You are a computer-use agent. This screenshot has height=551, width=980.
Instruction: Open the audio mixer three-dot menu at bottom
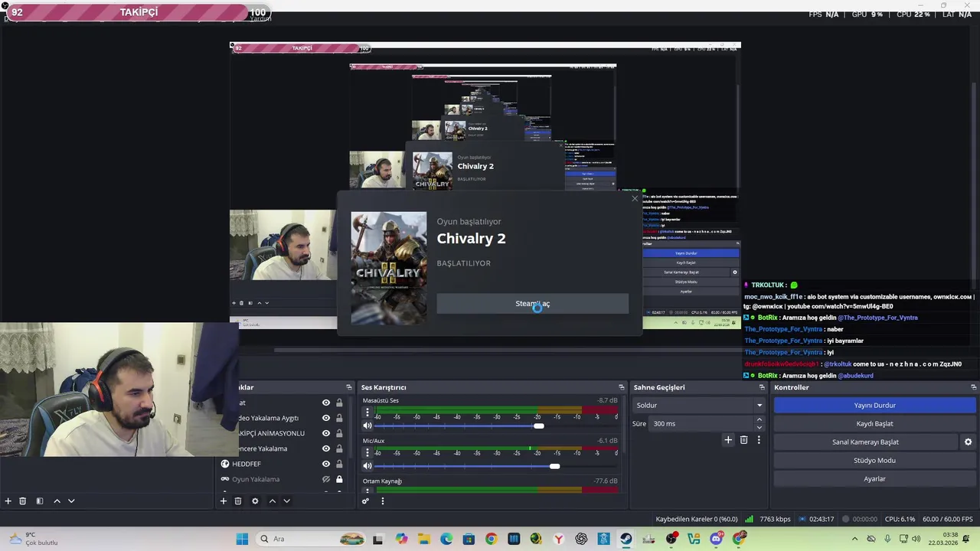382,501
